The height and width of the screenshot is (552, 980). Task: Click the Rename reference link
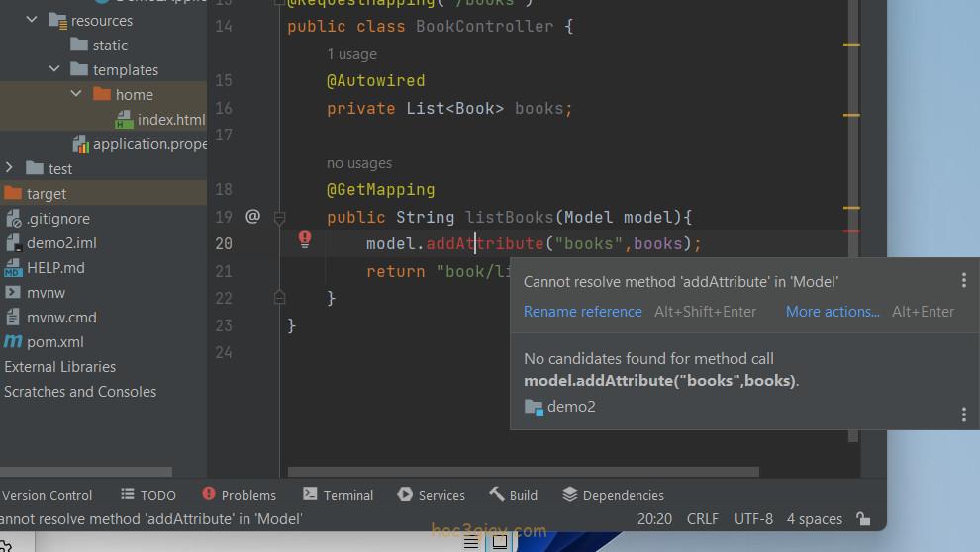point(582,312)
